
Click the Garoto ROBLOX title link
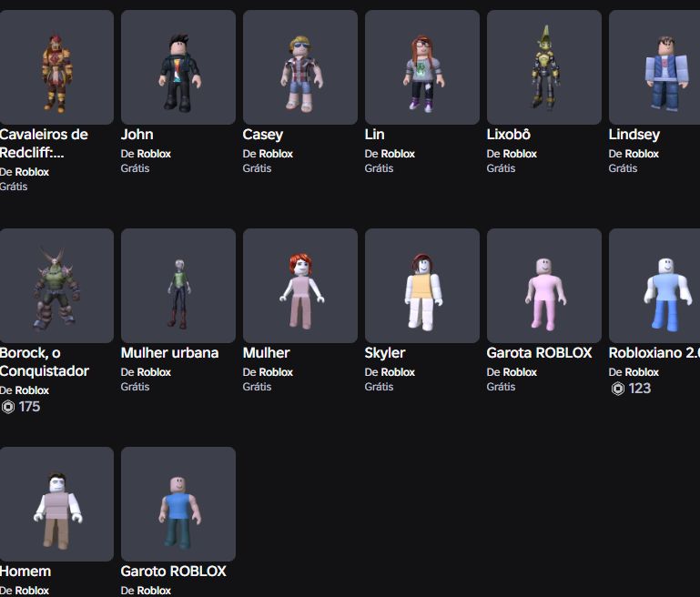(x=174, y=572)
